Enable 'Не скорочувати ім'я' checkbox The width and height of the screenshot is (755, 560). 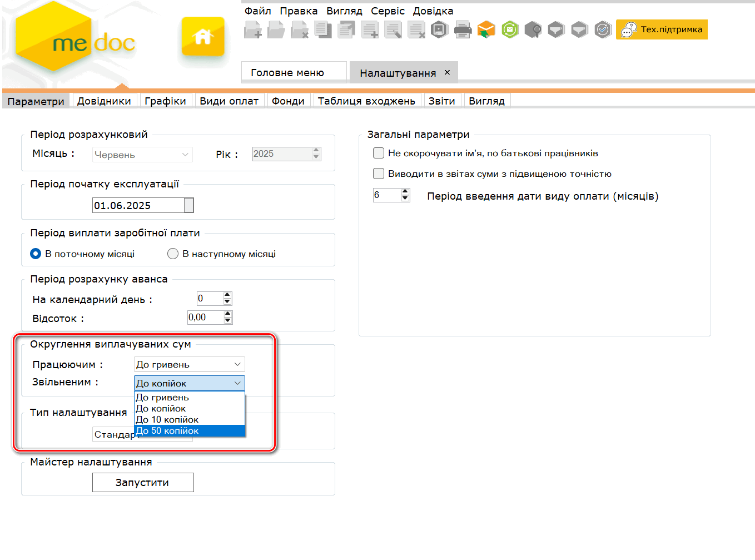point(379,153)
